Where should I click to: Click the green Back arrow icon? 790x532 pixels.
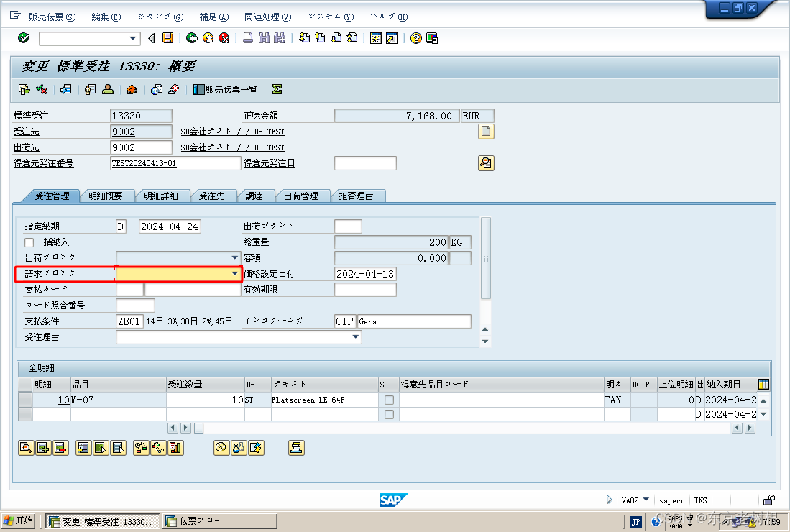191,38
